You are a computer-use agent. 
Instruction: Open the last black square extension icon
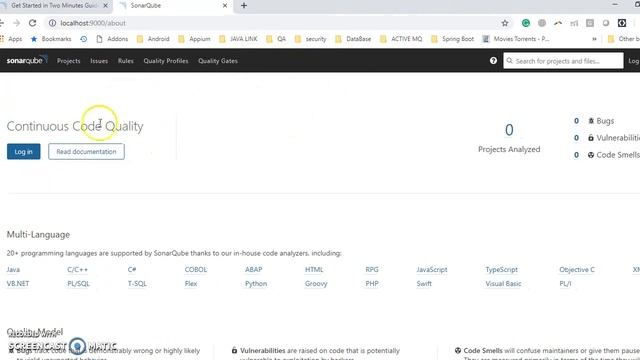(x=622, y=23)
